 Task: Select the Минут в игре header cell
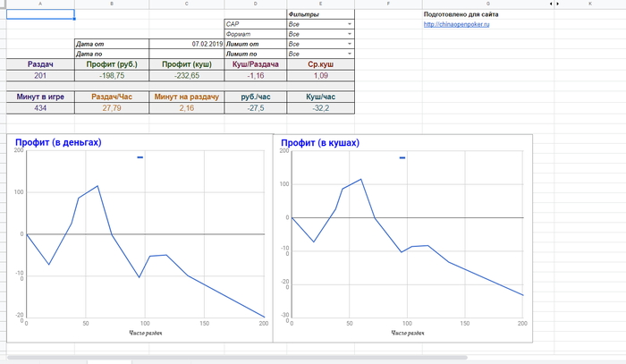40,97
